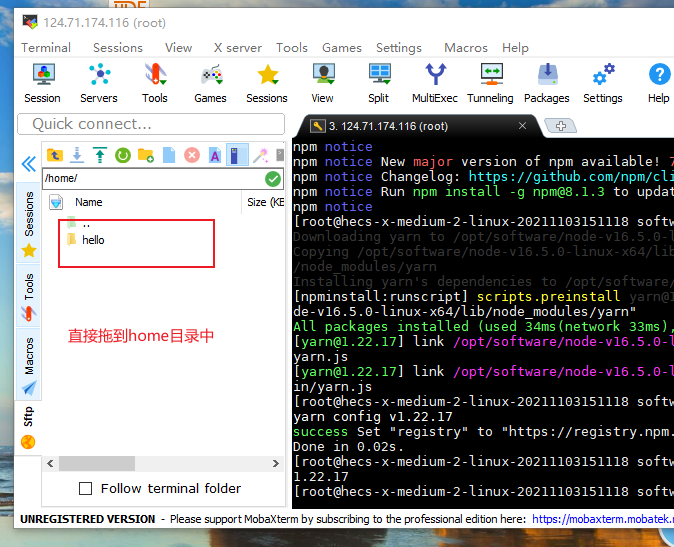Click the file list scrollbar left arrow
674x547 pixels.
tap(50, 464)
